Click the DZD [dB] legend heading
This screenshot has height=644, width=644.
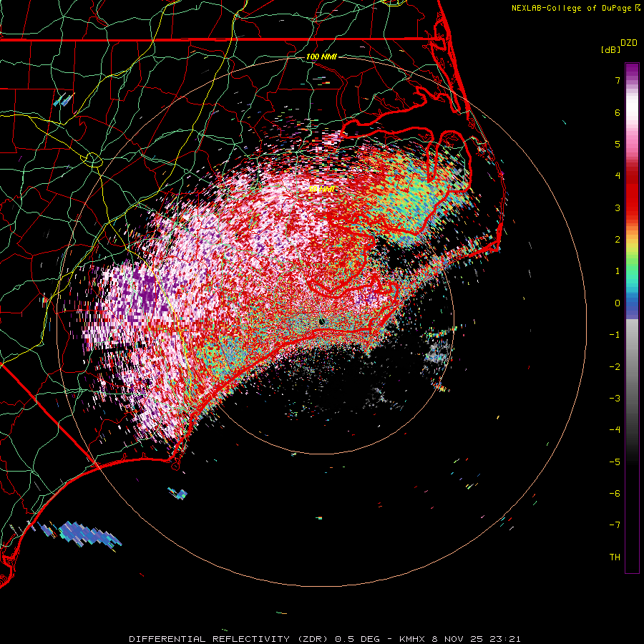(x=619, y=46)
